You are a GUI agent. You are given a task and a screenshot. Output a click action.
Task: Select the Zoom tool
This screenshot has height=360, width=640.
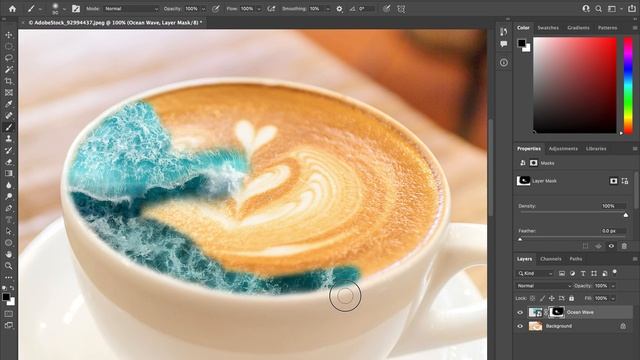click(9, 266)
